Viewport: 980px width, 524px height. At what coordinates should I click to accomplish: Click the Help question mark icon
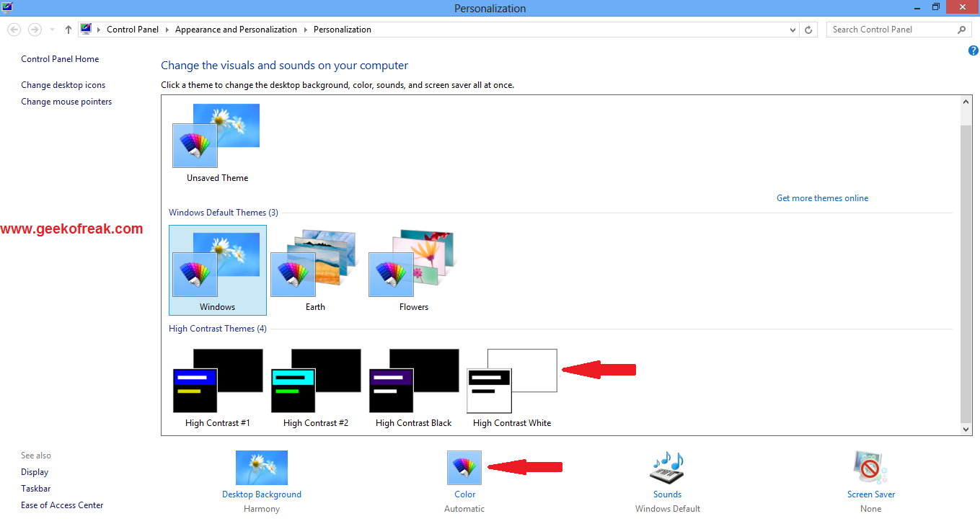(x=973, y=50)
